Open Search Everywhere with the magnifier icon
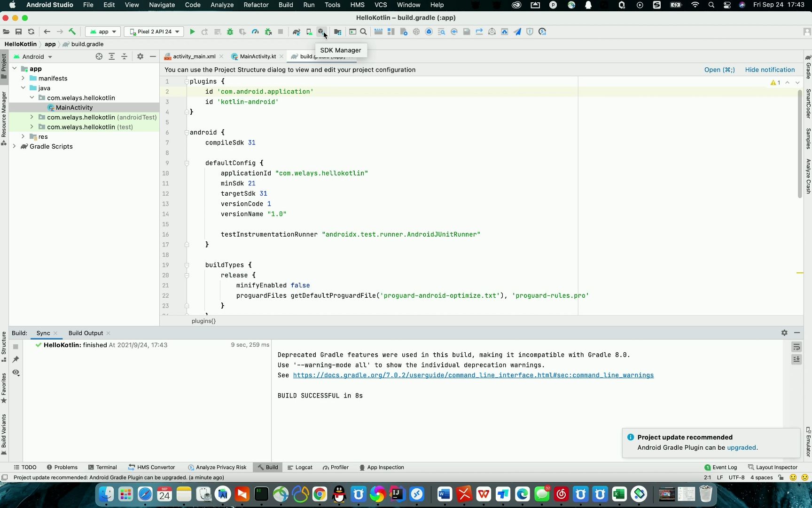812x508 pixels. coord(363,32)
